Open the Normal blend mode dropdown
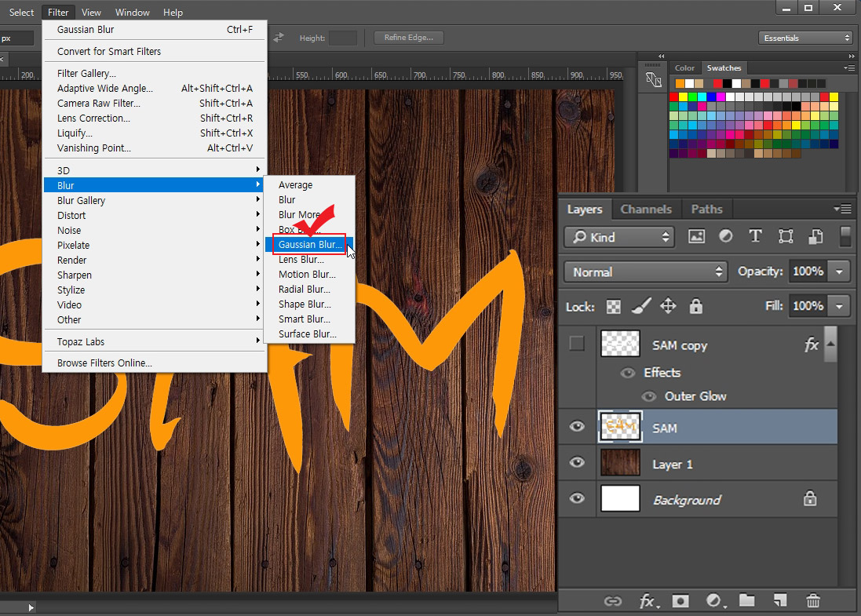Viewport: 861px width, 616px height. 646,272
